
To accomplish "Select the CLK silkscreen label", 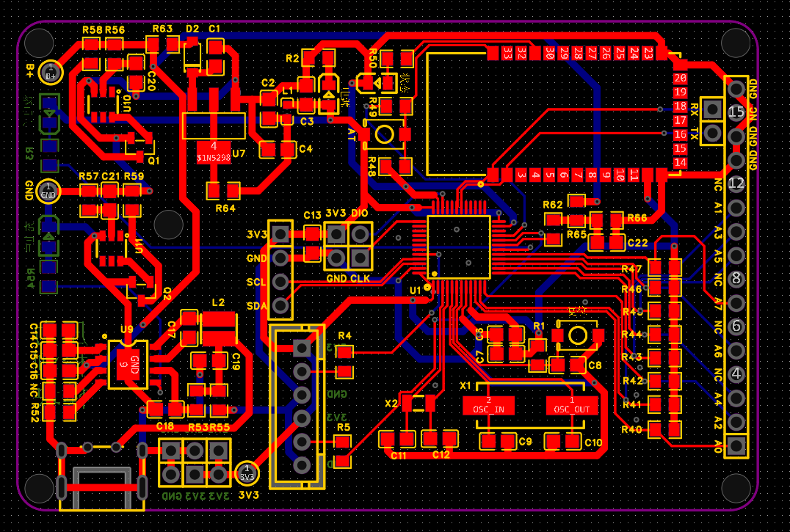I will pyautogui.click(x=360, y=278).
